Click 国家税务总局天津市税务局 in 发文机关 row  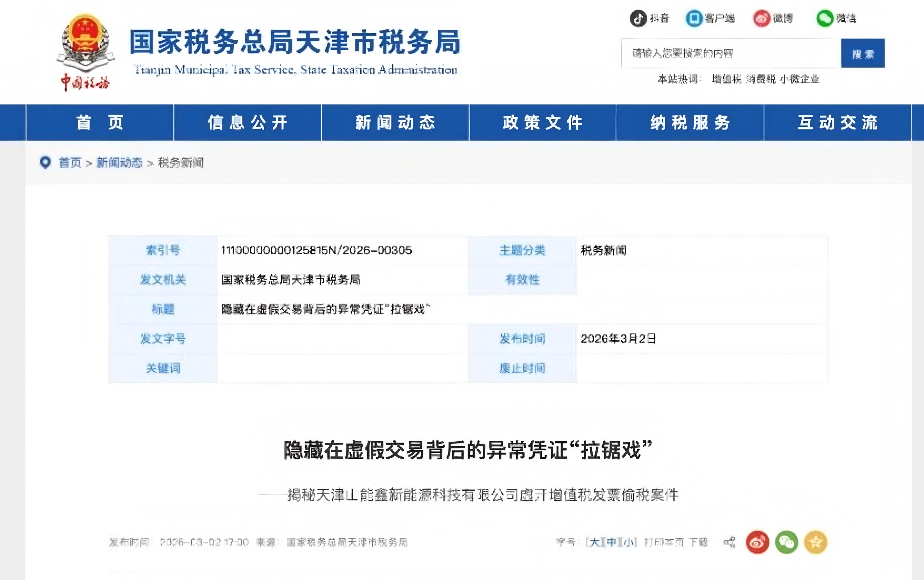(x=291, y=280)
